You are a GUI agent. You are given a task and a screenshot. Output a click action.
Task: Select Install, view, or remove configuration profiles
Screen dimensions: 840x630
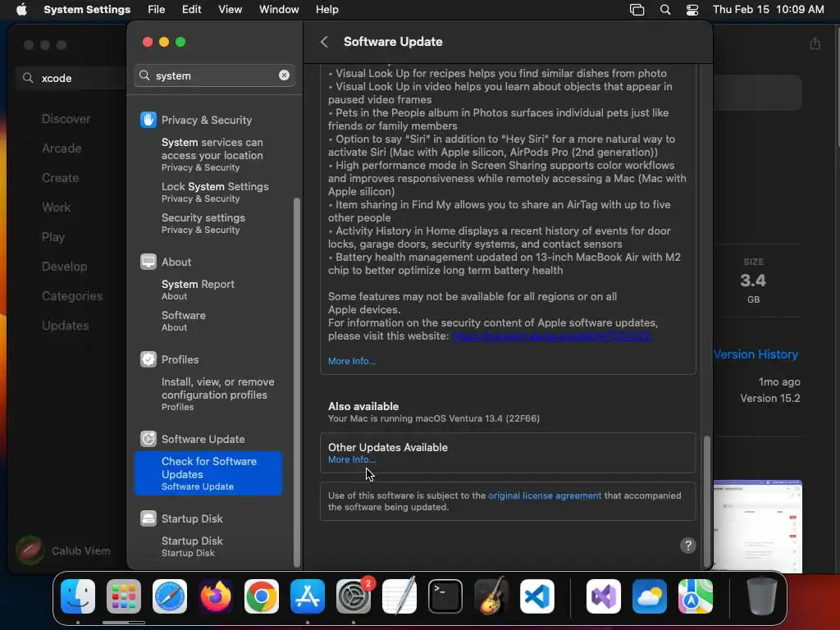217,394
